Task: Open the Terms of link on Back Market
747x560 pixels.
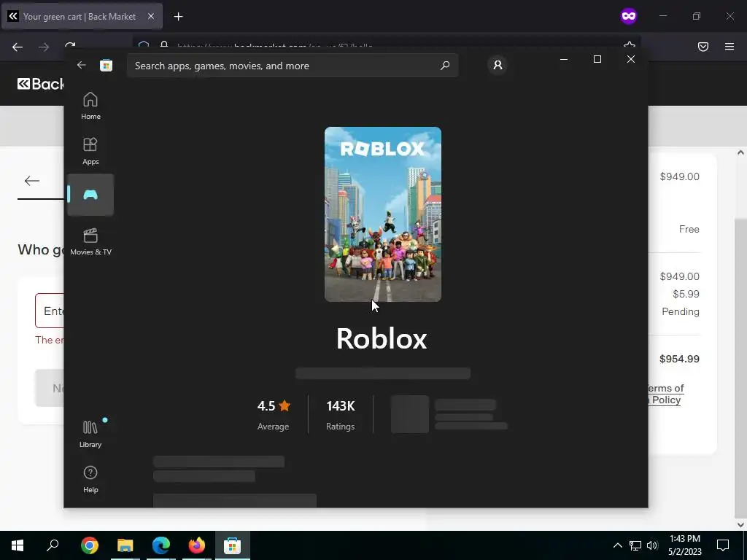Action: tap(666, 388)
